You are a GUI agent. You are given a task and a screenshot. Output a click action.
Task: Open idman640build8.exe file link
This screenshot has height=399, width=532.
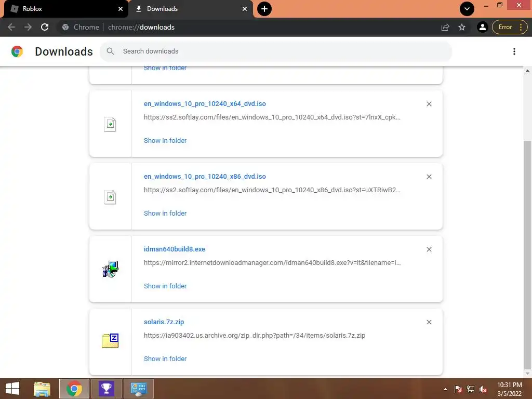pyautogui.click(x=175, y=249)
